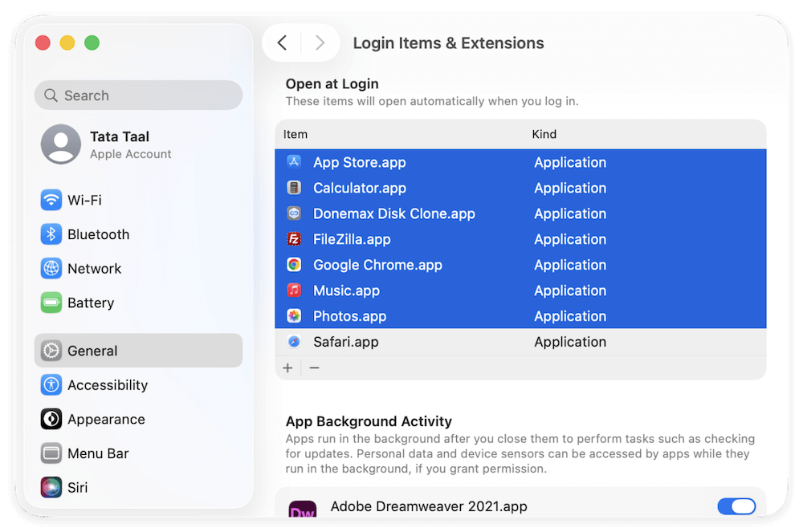This screenshot has width=803, height=532.
Task: Select the Music app icon
Action: pos(296,290)
